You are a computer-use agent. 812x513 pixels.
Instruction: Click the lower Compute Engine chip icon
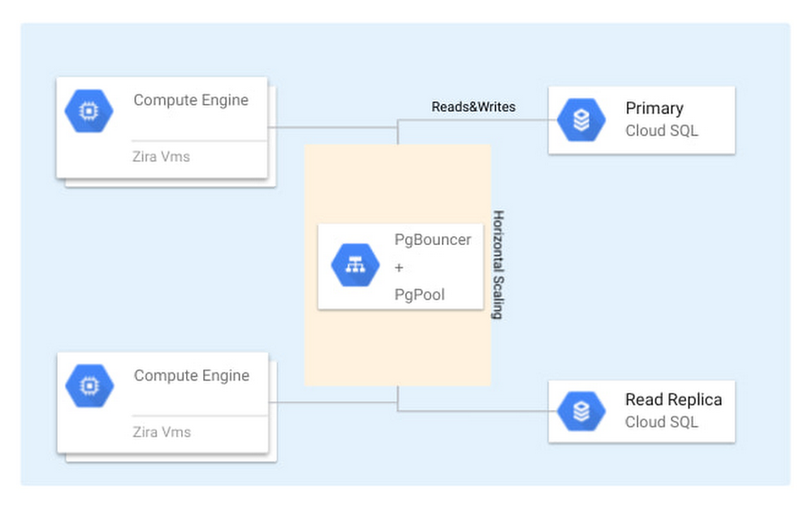coord(89,386)
